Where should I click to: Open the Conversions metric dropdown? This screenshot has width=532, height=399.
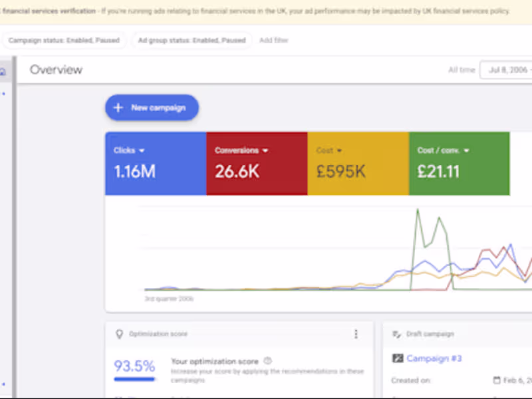point(265,150)
